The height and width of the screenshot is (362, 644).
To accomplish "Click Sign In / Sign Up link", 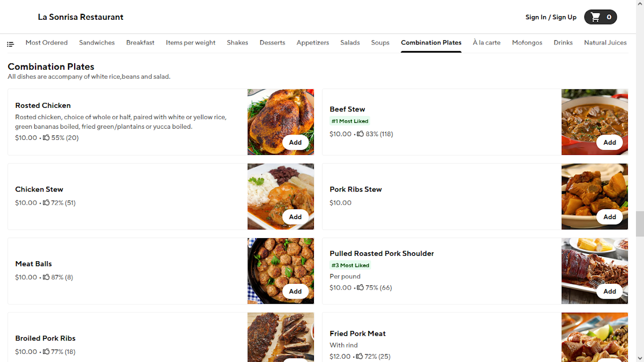I will tap(551, 17).
